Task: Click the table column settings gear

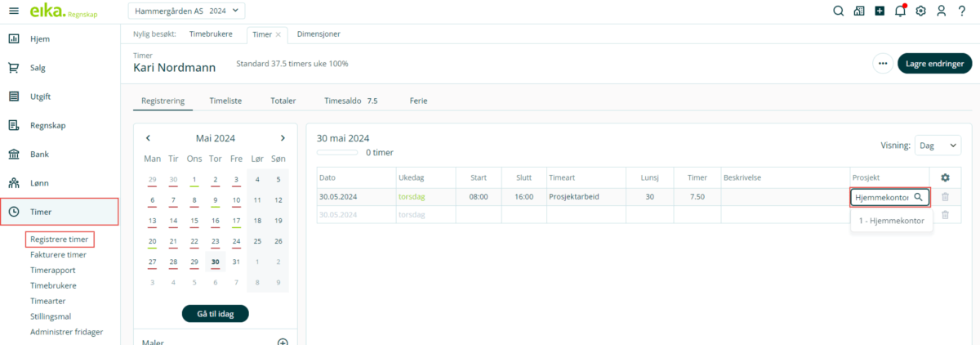Action: coord(945,177)
